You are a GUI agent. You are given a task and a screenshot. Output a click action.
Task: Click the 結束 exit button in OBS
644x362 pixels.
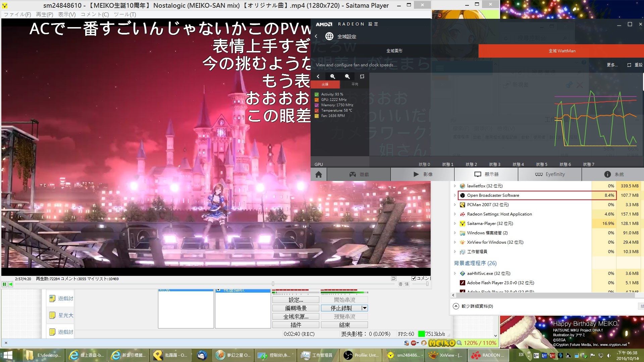click(x=344, y=325)
